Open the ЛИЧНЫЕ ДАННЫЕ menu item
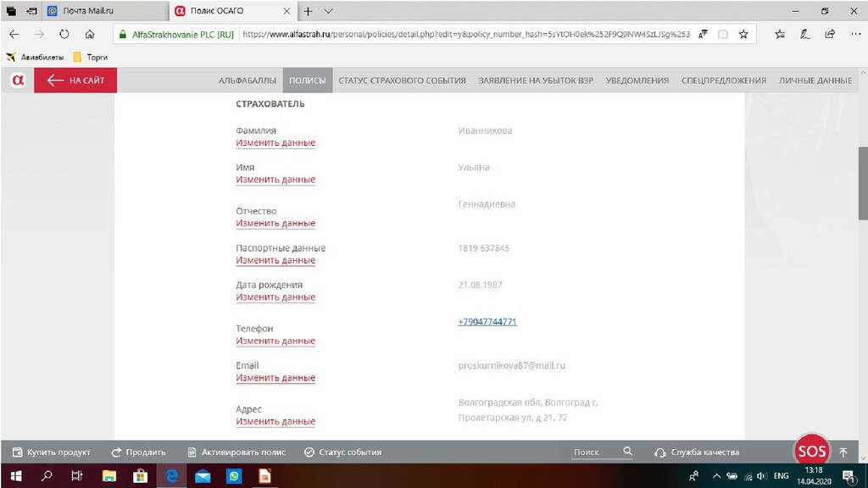This screenshot has width=868, height=488. [815, 80]
